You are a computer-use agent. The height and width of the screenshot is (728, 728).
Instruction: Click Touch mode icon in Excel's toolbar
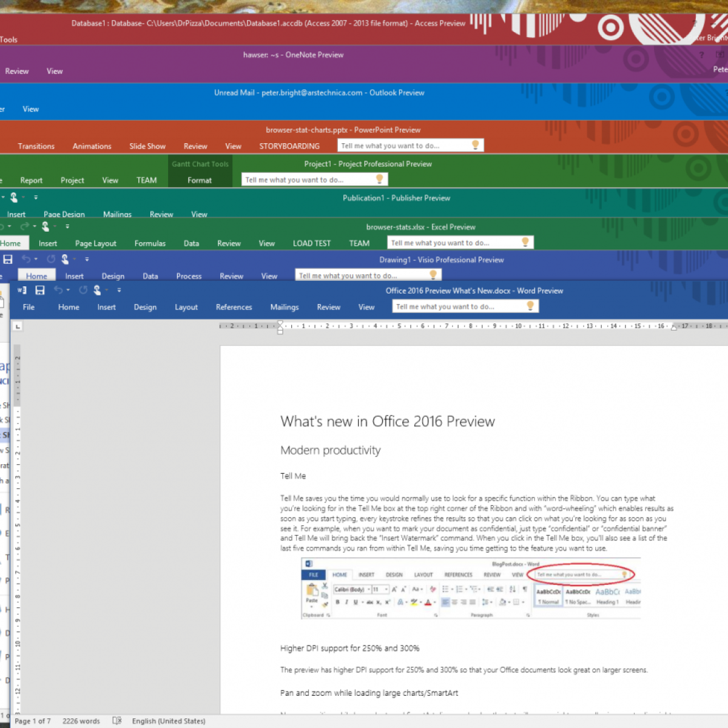(45, 227)
